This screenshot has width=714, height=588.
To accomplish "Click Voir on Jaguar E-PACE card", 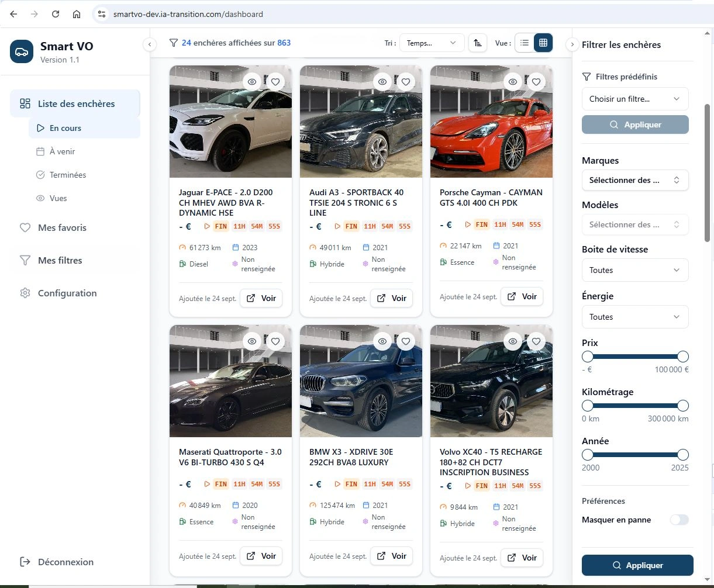I will click(x=261, y=298).
